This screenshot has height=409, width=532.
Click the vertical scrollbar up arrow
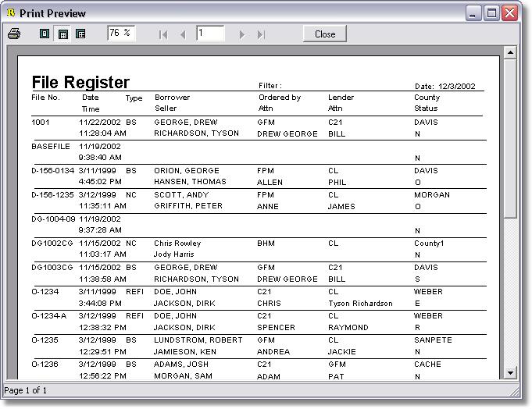[510, 52]
